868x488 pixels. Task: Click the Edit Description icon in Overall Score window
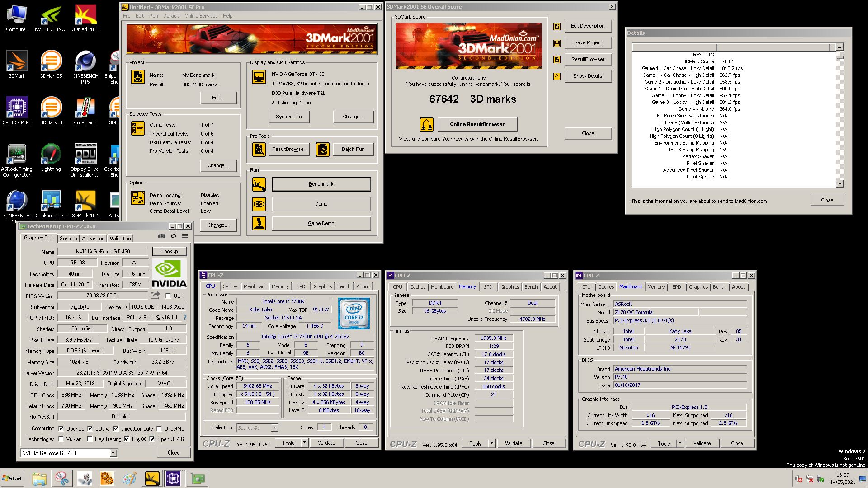(x=557, y=27)
